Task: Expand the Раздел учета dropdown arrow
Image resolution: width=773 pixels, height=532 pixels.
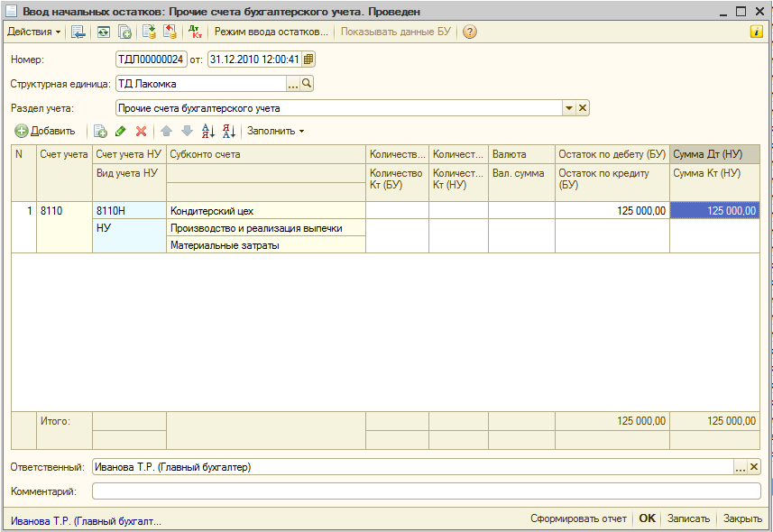Action: 569,108
